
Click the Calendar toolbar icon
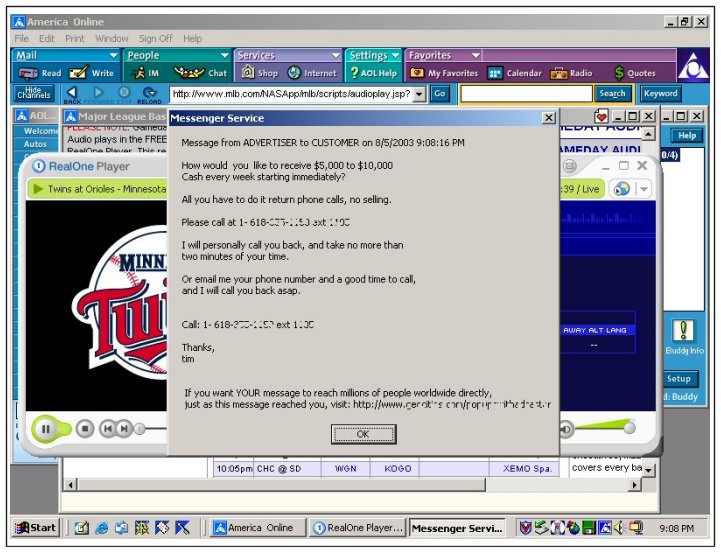point(515,73)
